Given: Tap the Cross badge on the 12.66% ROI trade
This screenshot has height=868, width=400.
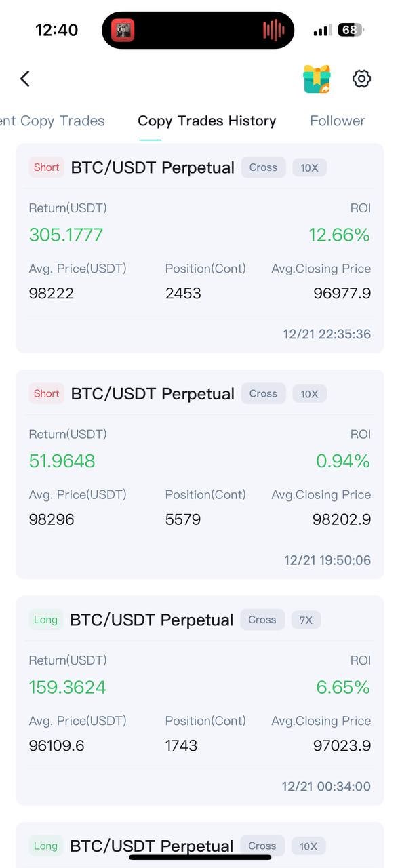Looking at the screenshot, I should coord(263,167).
